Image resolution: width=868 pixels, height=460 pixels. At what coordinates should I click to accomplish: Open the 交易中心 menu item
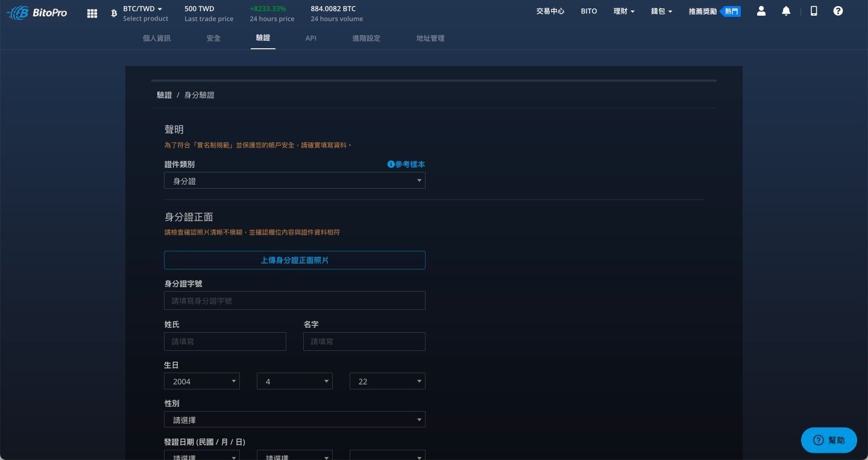(550, 11)
